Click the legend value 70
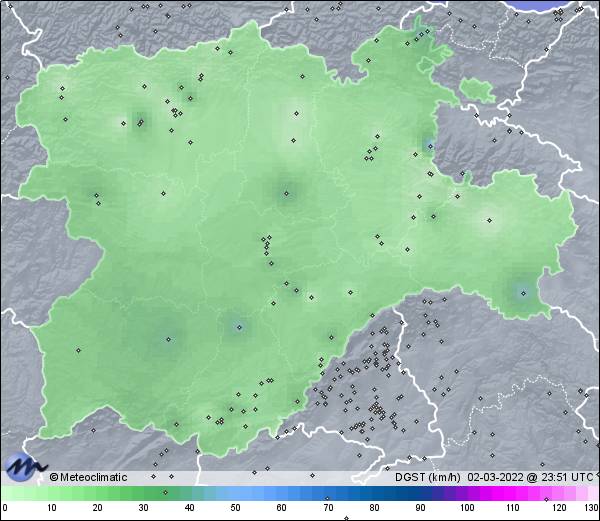The image size is (600, 521). 328,508
